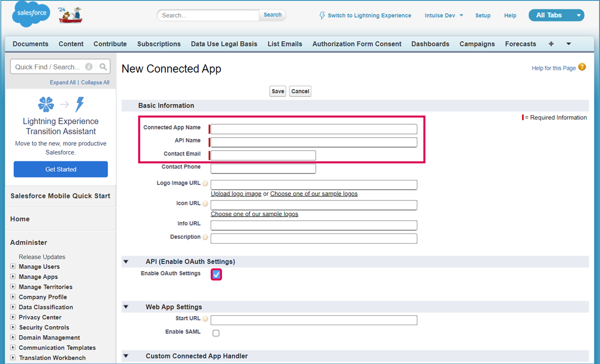600x364 pixels.
Task: Expand Domain Management tree node
Action: [x=13, y=337]
